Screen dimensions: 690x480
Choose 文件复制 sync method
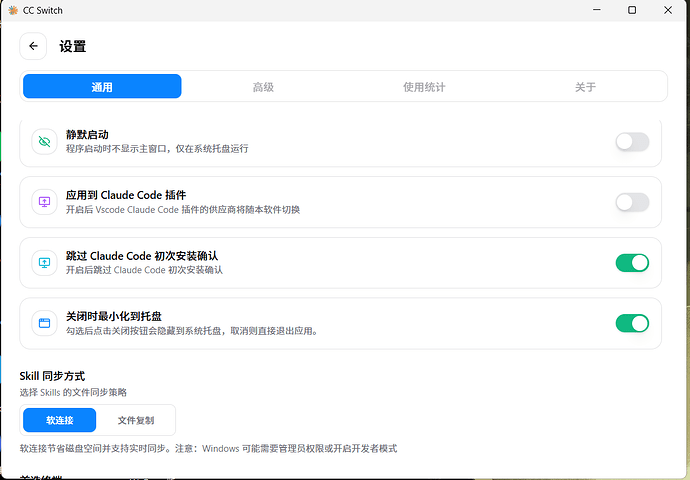[x=136, y=420]
